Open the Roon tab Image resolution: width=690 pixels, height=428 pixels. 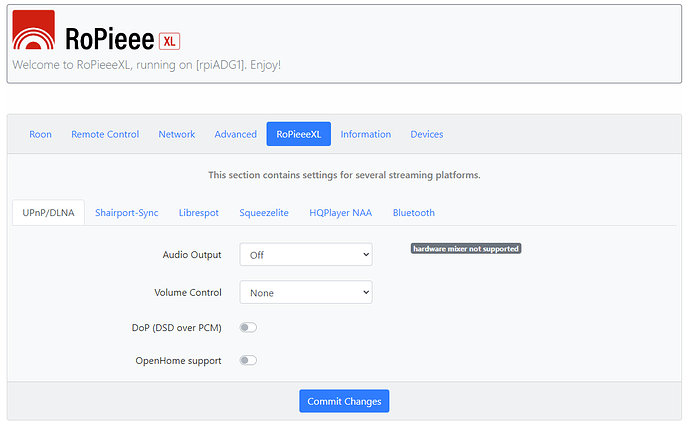coord(40,134)
